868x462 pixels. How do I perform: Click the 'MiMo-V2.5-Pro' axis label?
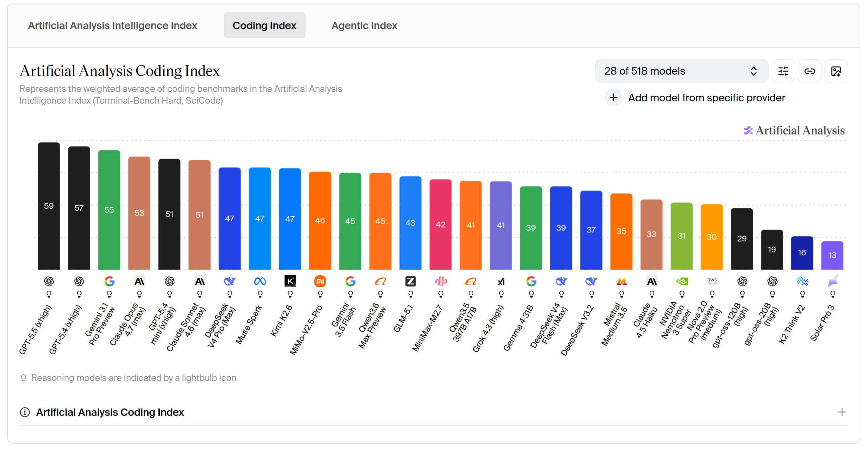[306, 330]
